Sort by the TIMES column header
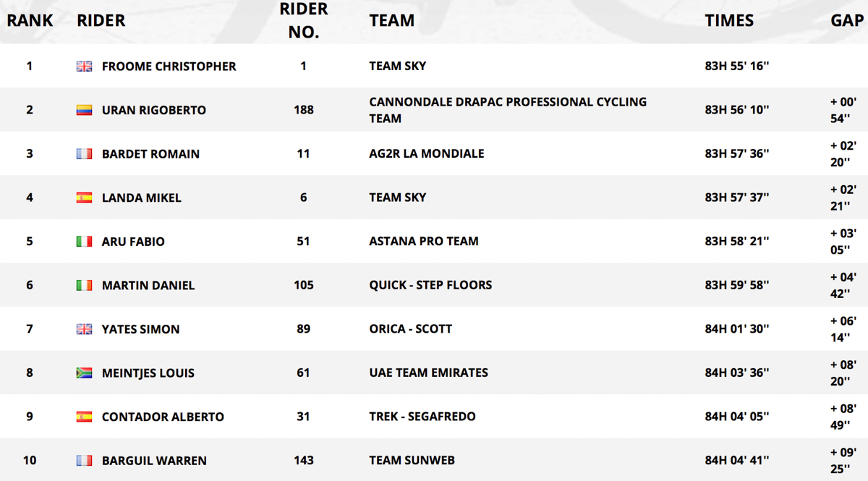The height and width of the screenshot is (481, 868). tap(729, 20)
